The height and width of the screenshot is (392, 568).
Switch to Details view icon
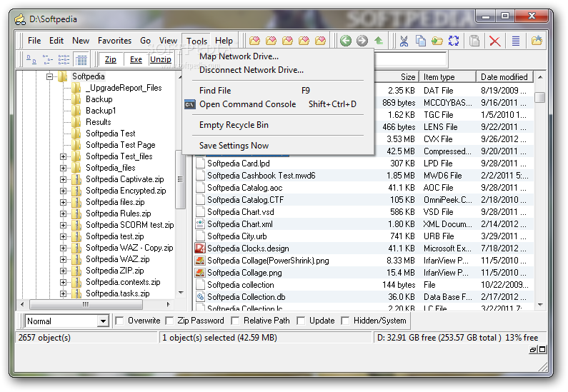click(x=81, y=59)
